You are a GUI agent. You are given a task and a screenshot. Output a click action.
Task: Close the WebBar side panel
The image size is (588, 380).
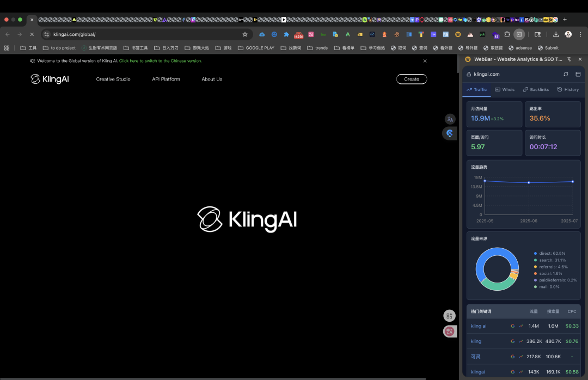point(580,59)
